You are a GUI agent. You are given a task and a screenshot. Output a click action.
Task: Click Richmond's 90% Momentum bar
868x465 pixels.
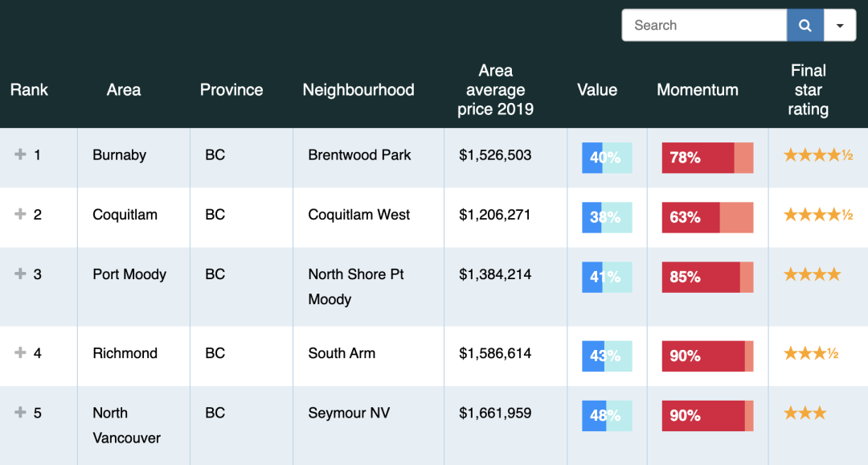(707, 356)
